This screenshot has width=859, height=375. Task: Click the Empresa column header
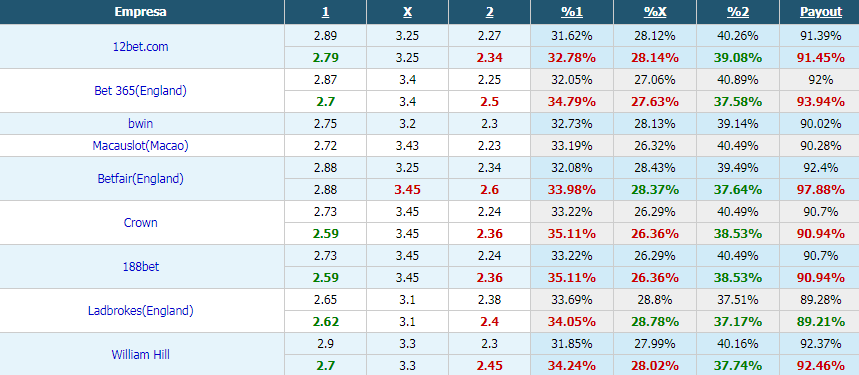click(x=141, y=11)
